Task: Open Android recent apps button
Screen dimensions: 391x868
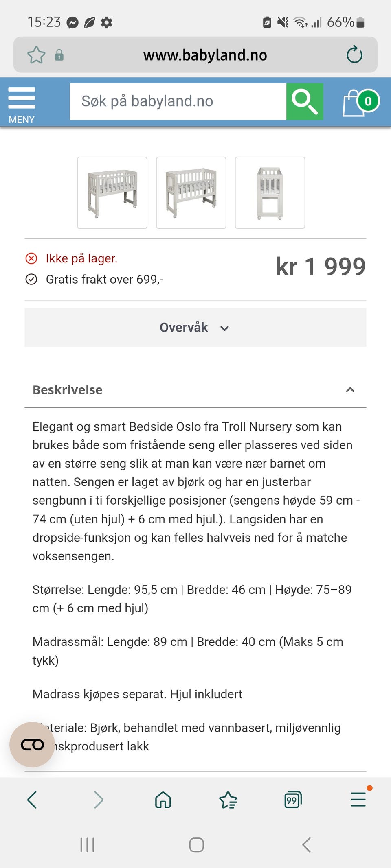Action: [87, 845]
